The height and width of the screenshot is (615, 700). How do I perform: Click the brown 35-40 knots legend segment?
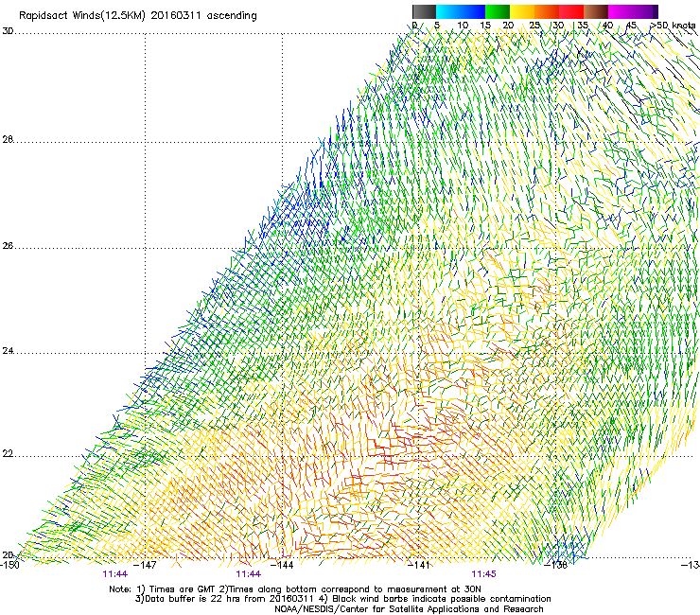click(x=596, y=11)
